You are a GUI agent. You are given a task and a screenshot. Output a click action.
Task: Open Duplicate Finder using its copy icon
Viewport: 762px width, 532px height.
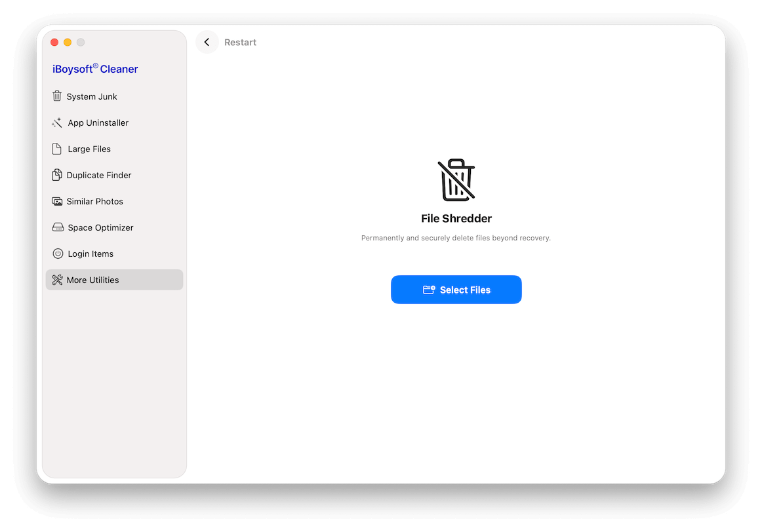pos(58,175)
